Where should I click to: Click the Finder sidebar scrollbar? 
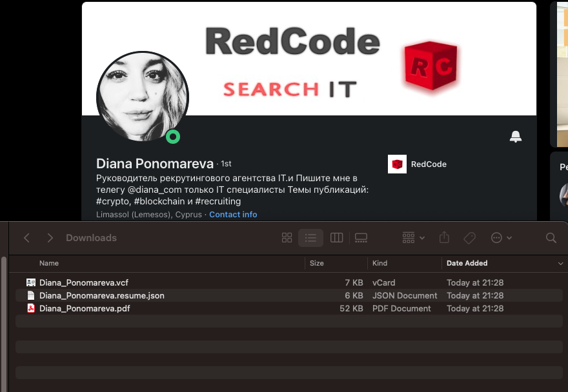4,324
